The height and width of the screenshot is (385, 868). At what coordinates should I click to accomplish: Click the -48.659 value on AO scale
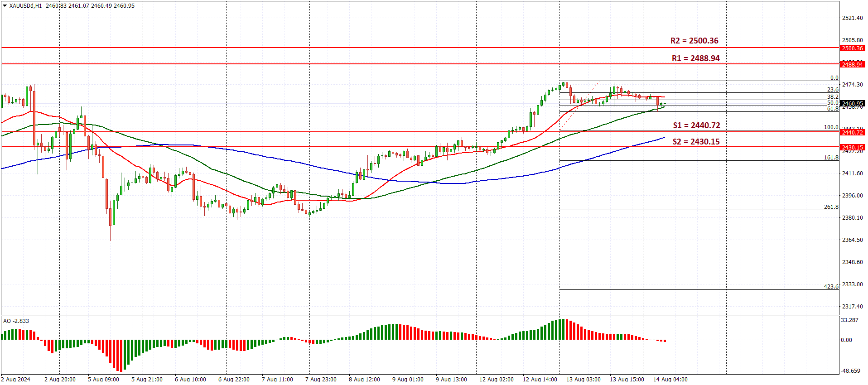click(x=850, y=371)
